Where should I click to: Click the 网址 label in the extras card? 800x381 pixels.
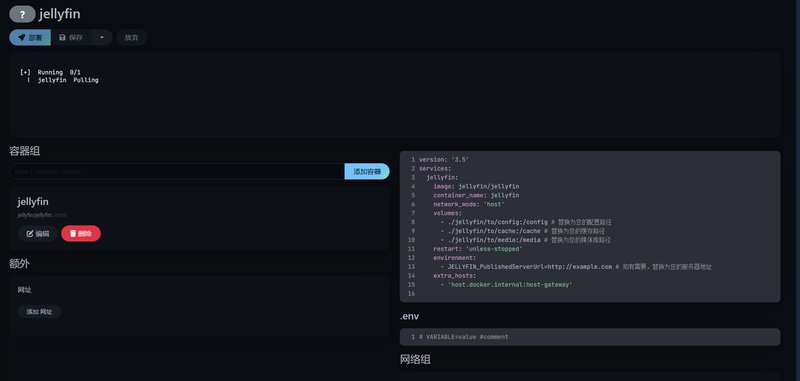[x=24, y=290]
